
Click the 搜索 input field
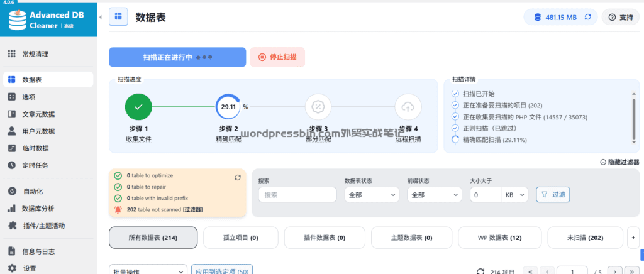pos(297,195)
